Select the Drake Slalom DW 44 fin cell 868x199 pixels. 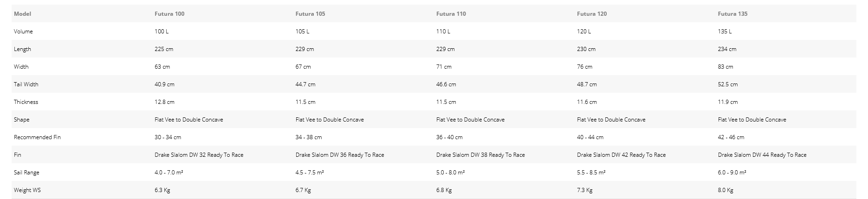[762, 155]
